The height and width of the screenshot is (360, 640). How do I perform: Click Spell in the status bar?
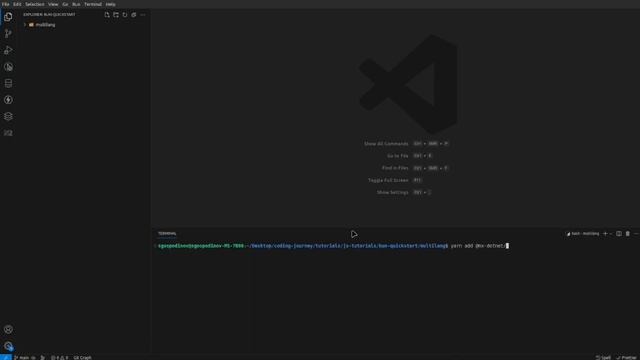[x=603, y=358]
